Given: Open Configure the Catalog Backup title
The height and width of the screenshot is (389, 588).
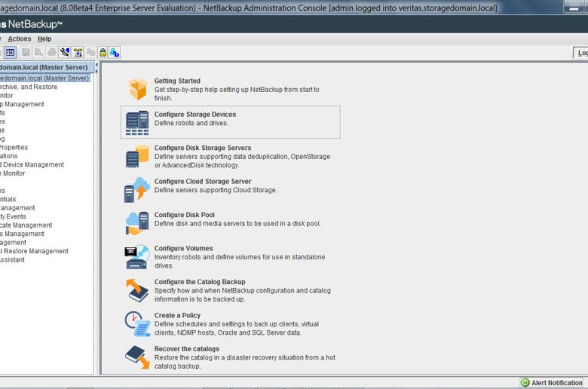Looking at the screenshot, I should click(200, 282).
